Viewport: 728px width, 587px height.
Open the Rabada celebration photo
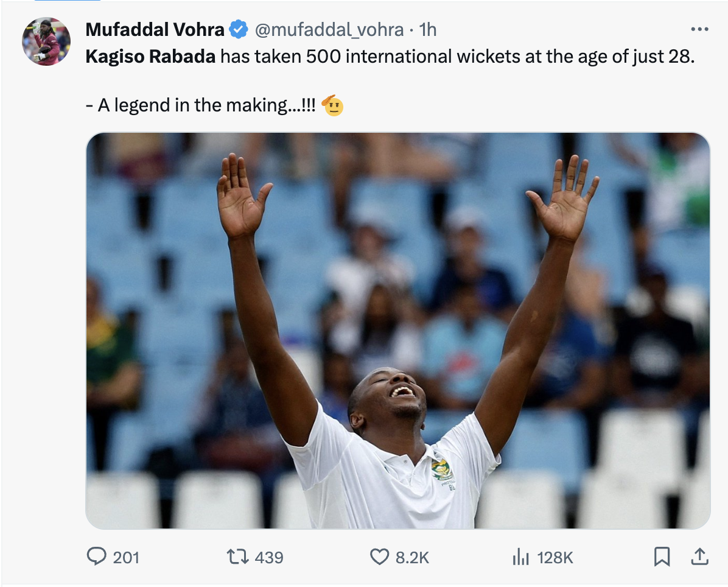(397, 330)
